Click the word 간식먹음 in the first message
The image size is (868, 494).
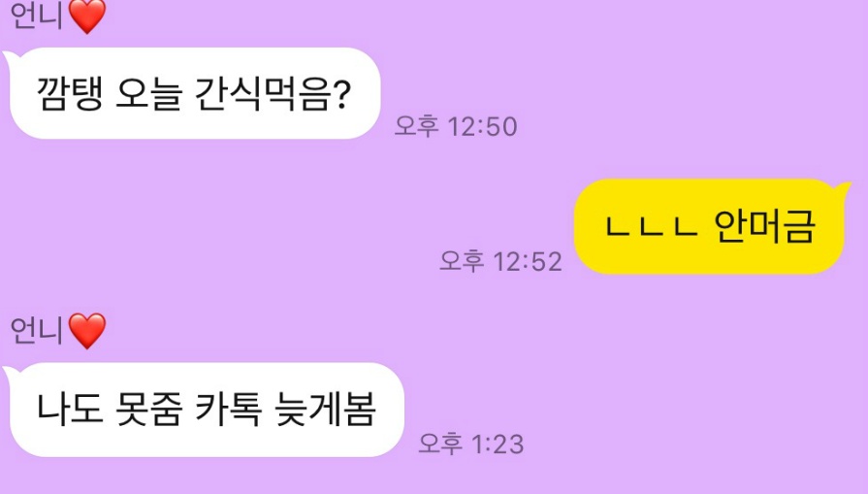click(x=263, y=93)
